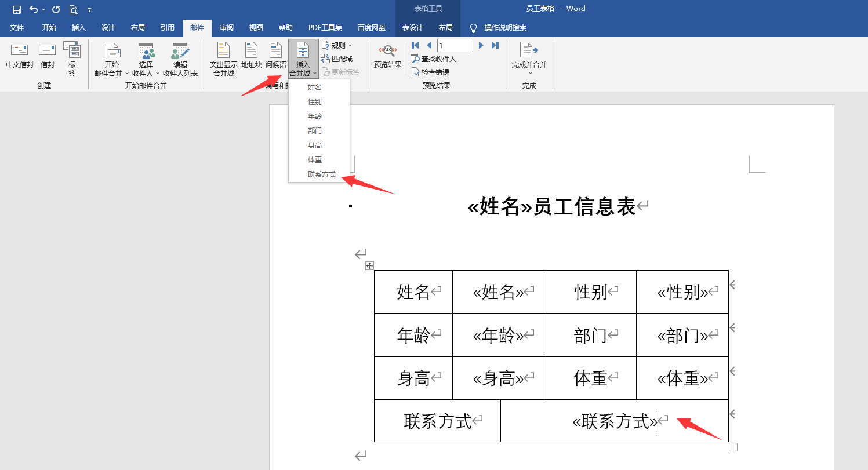Click the 查找收件人 button

point(434,59)
